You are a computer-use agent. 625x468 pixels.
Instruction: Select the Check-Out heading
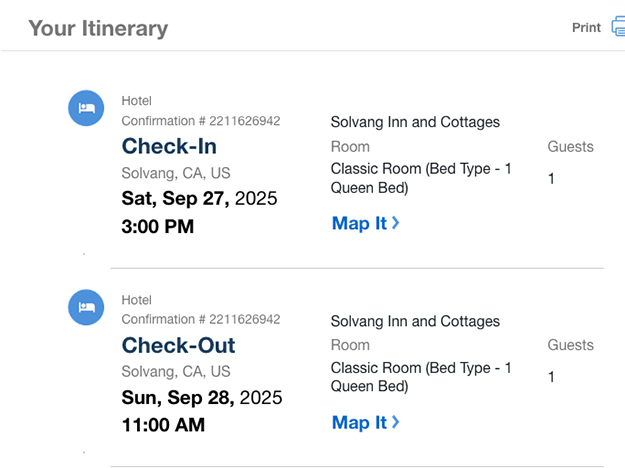(179, 346)
